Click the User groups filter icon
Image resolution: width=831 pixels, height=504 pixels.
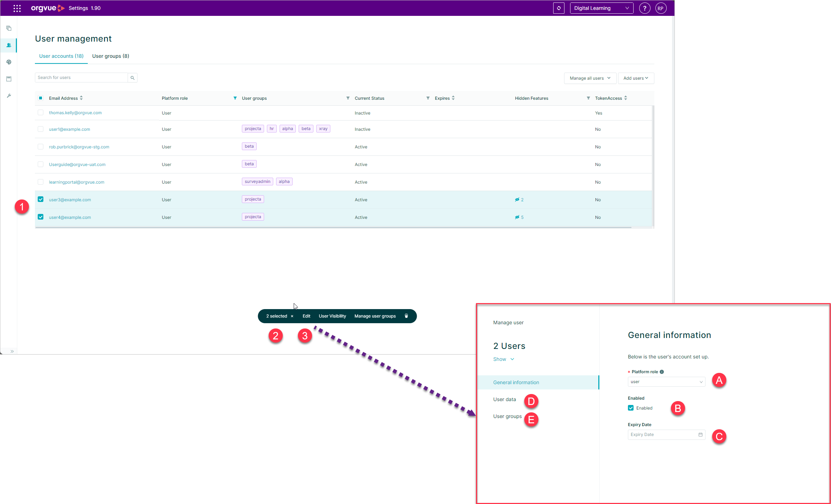click(348, 98)
